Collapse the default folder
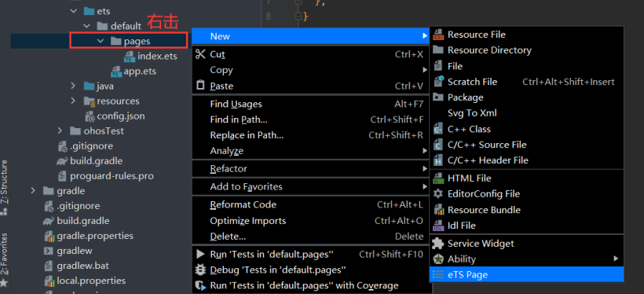Image resolution: width=644 pixels, height=294 pixels. coord(87,26)
